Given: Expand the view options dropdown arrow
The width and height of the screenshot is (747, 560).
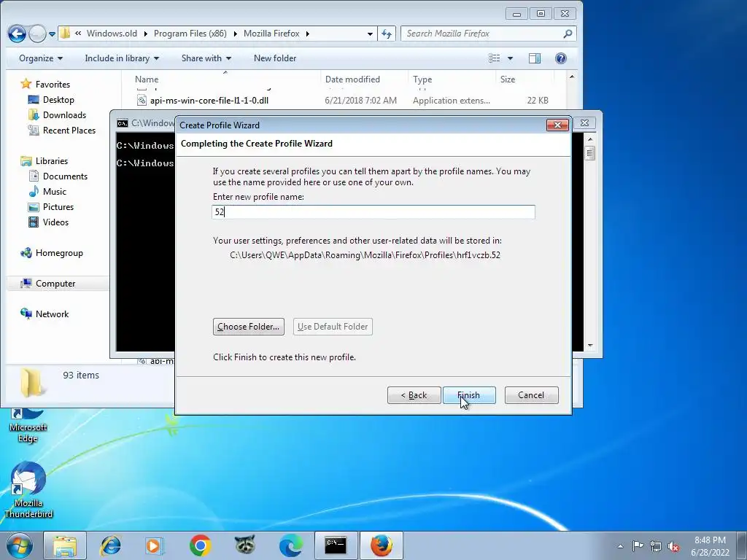Looking at the screenshot, I should coord(510,58).
